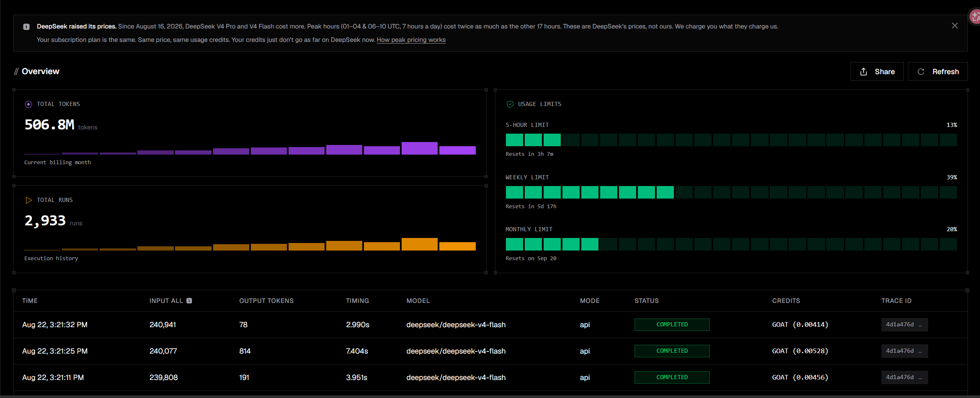Dismiss the DeepSeek pricing notice banner

pos(954,26)
